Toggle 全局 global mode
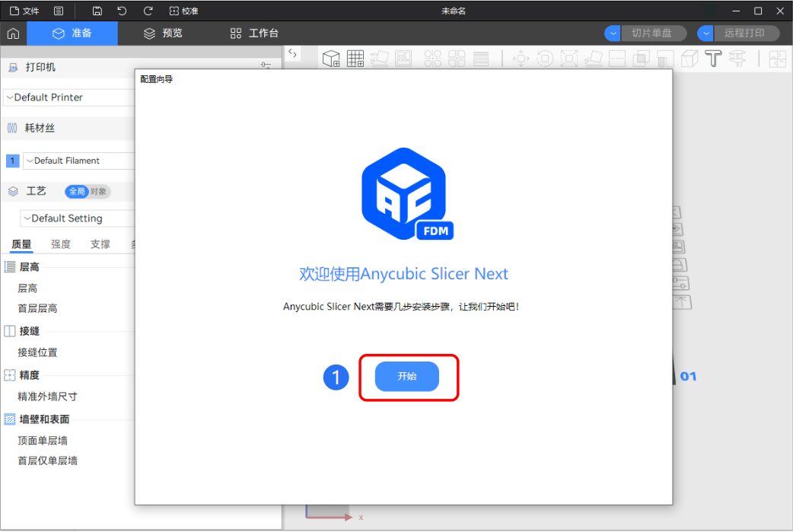793x532 pixels. pyautogui.click(x=77, y=191)
